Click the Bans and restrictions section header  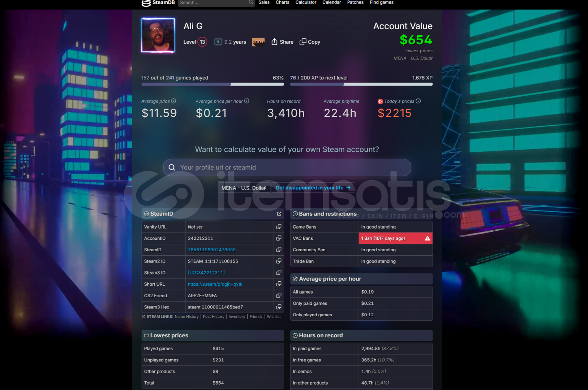(x=361, y=214)
